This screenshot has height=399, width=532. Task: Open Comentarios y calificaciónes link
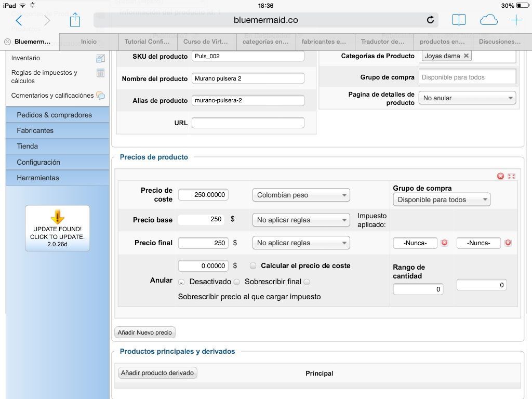[x=52, y=96]
